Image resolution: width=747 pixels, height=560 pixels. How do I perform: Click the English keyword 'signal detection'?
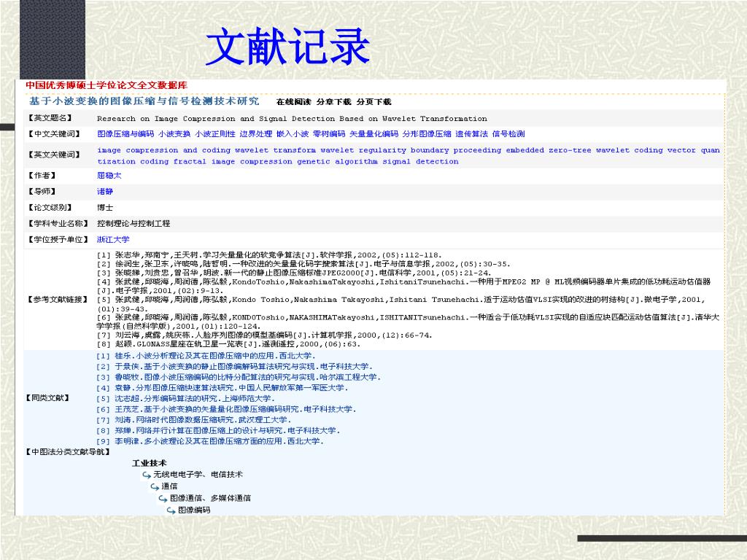(x=421, y=161)
